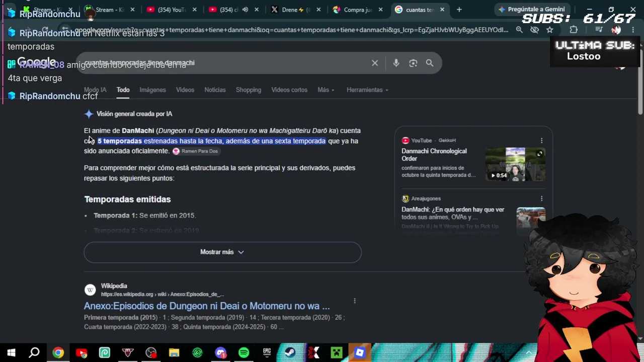Clear the Google search box text
The image size is (644, 362).
click(x=375, y=63)
